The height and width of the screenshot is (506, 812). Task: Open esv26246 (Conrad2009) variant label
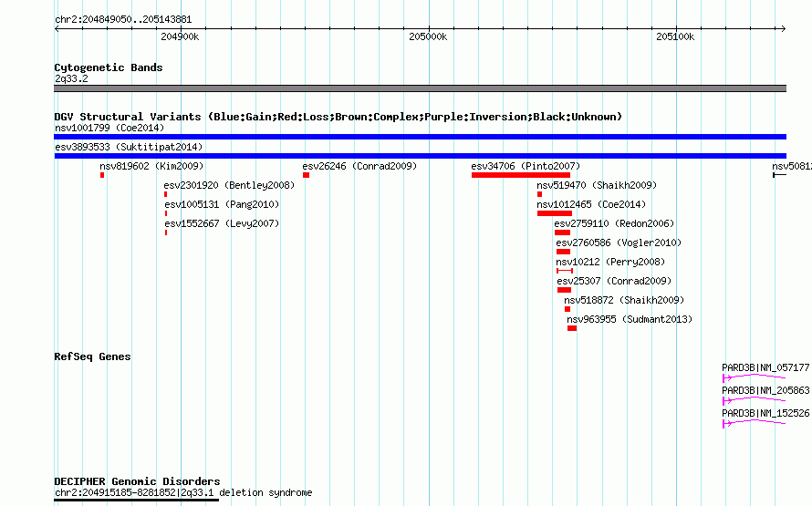(x=359, y=166)
